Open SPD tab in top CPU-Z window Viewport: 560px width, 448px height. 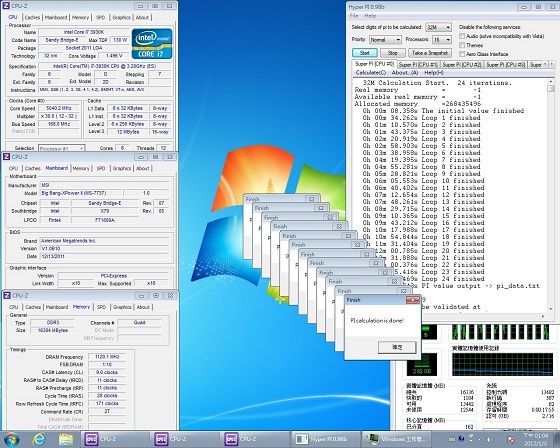[101, 18]
